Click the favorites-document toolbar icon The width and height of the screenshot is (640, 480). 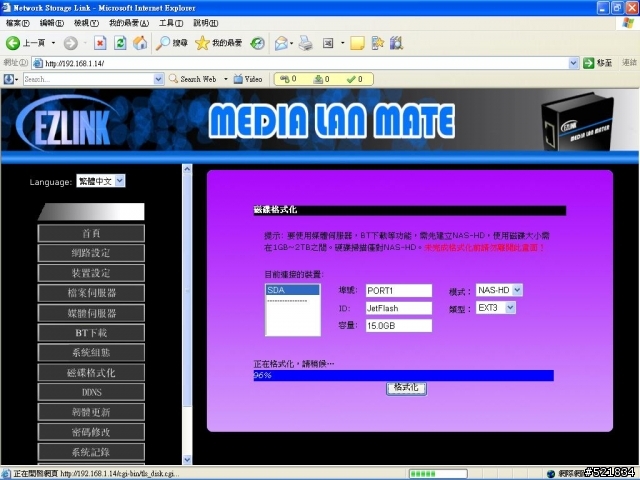(378, 43)
